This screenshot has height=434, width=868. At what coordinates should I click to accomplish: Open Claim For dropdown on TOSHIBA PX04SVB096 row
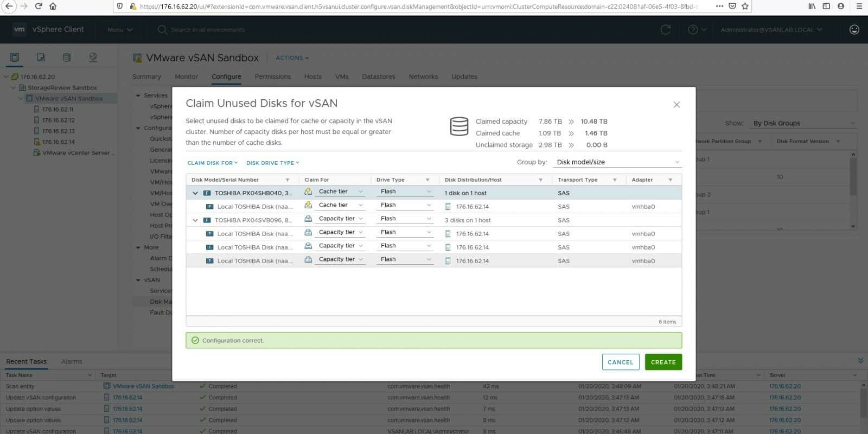click(340, 219)
